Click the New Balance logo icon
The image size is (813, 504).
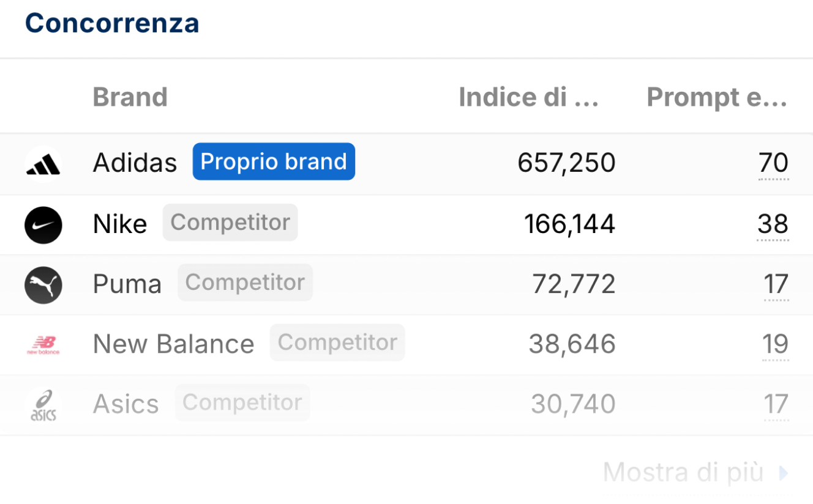pos(43,345)
